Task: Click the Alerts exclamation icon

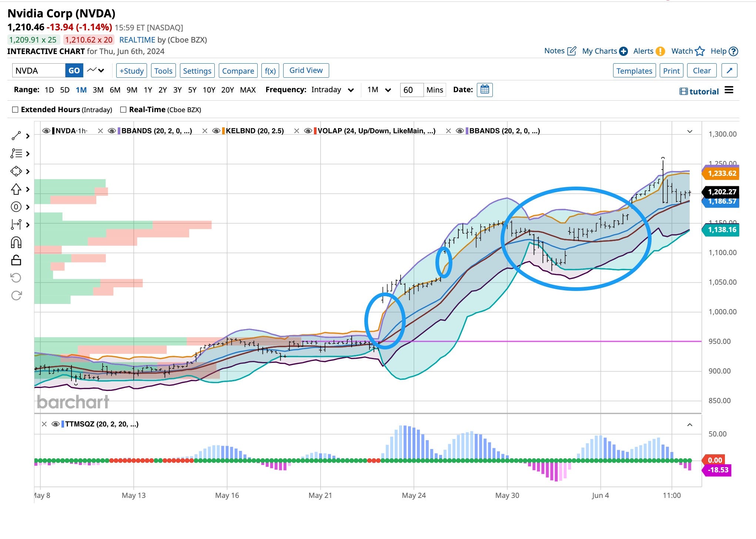Action: click(x=660, y=51)
